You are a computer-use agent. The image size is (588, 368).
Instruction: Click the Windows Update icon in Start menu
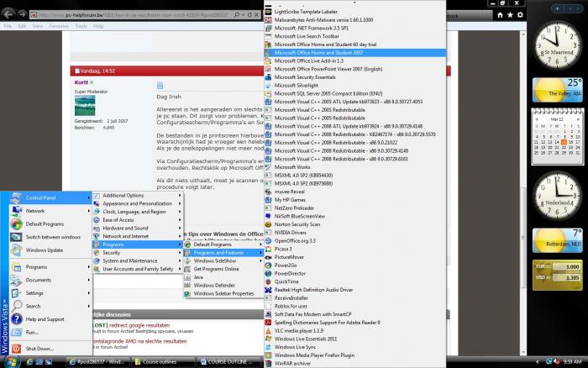click(16, 250)
